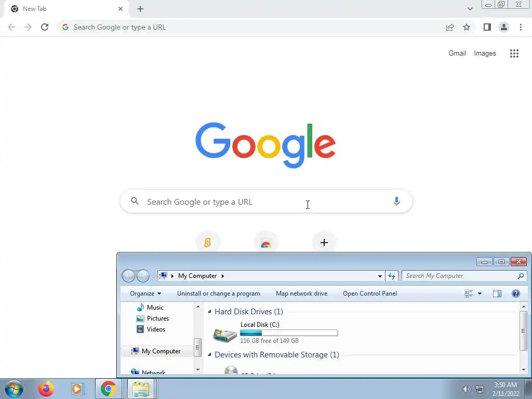Open address bar history dropdown in Explorer
Screen dimensions: 532x399
(x=380, y=276)
